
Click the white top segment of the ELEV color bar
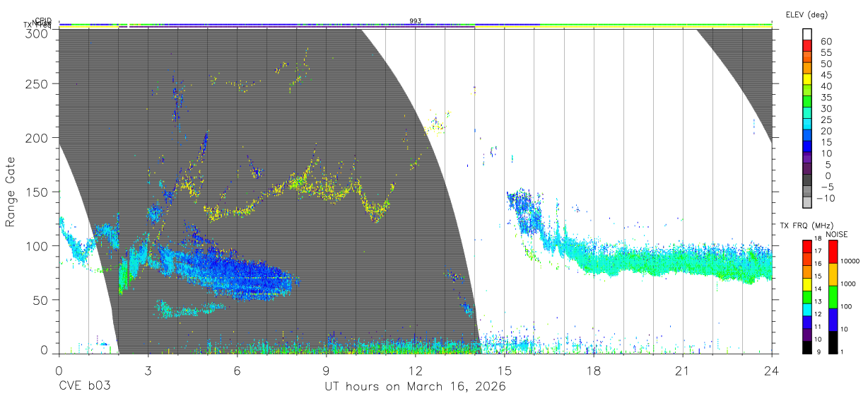pos(807,33)
